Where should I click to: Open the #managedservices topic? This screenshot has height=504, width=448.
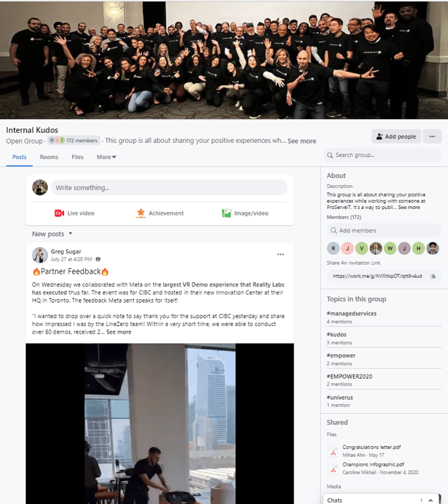pos(351,313)
